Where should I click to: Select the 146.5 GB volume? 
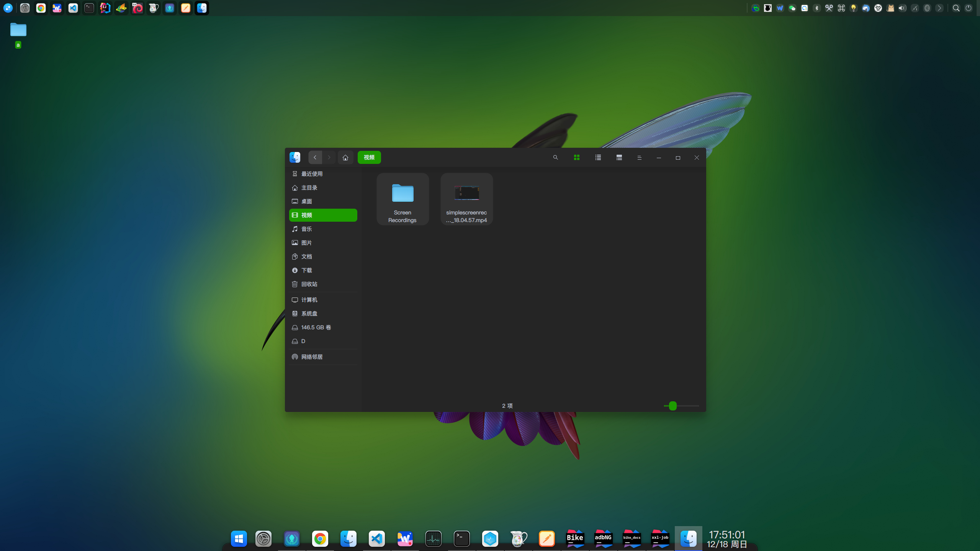pos(316,327)
